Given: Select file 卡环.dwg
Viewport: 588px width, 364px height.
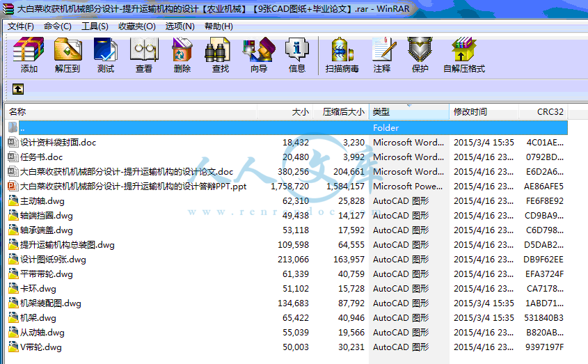Looking at the screenshot, I should click(38, 289).
